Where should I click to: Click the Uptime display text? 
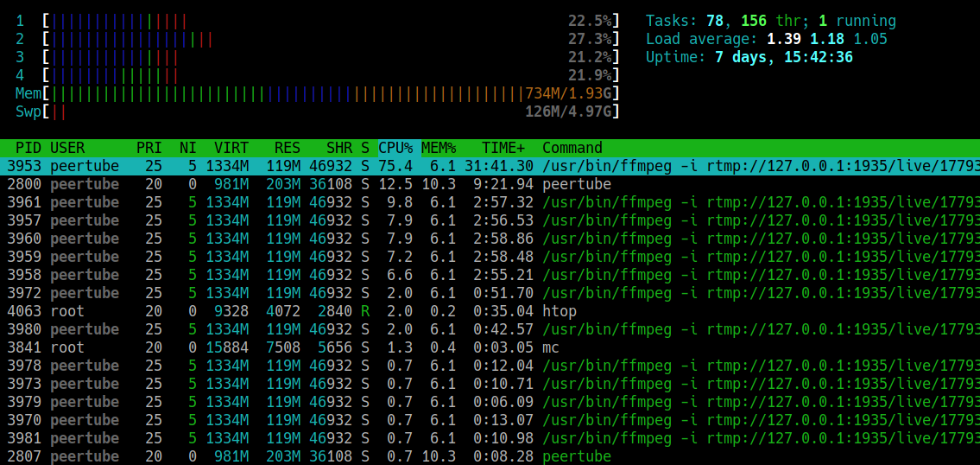[749, 57]
